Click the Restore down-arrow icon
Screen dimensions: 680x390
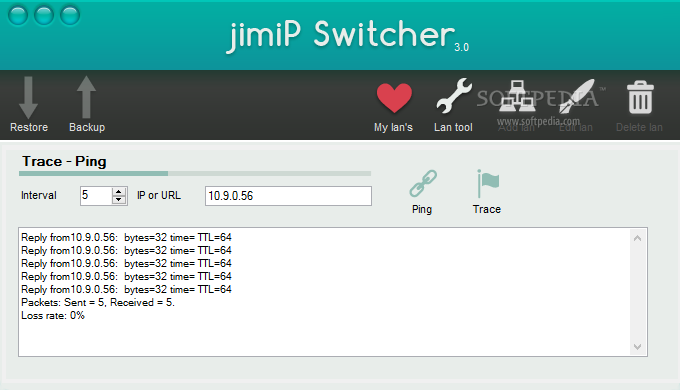pyautogui.click(x=28, y=98)
